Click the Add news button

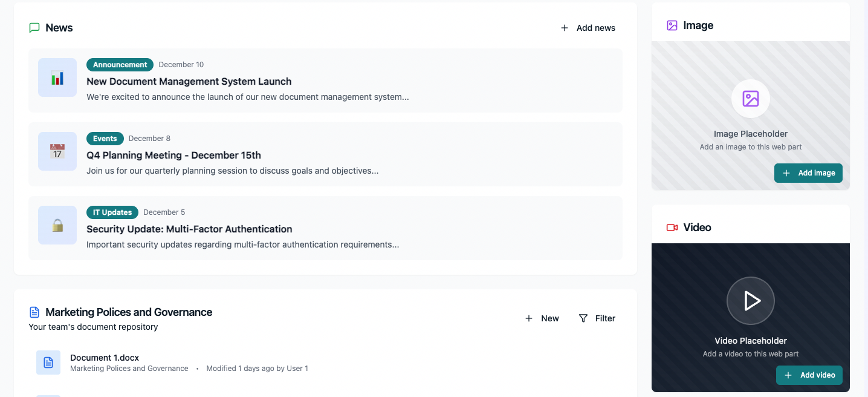[x=588, y=28]
